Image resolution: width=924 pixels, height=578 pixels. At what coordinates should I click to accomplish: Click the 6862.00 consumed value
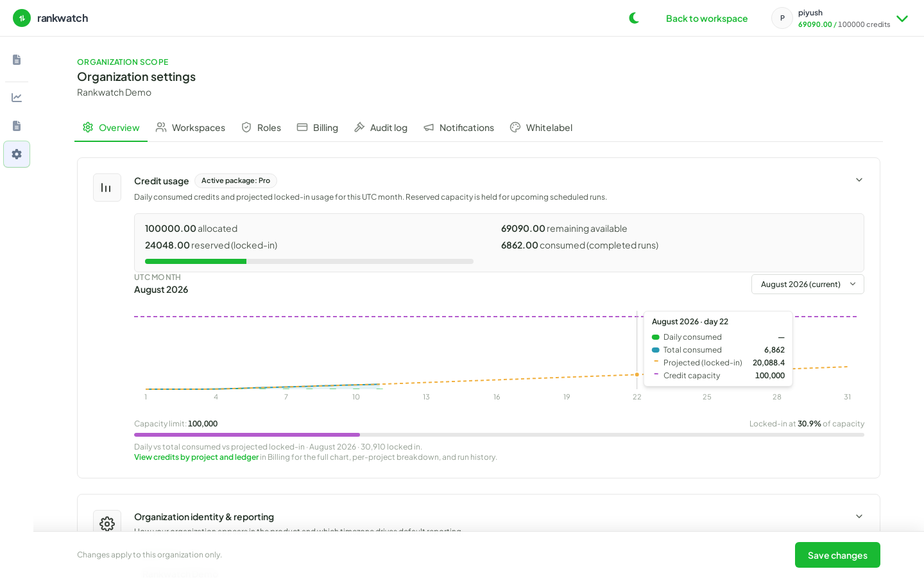(x=520, y=245)
